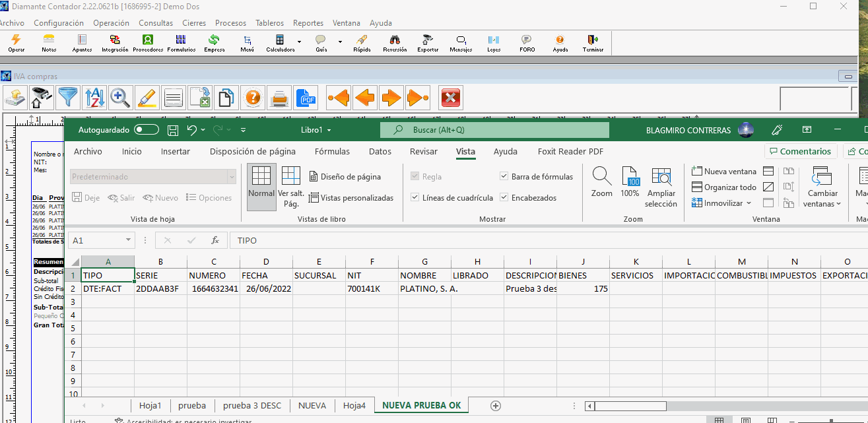Uncheck the Encabezados checkbox
This screenshot has height=423, width=868.
click(x=505, y=198)
